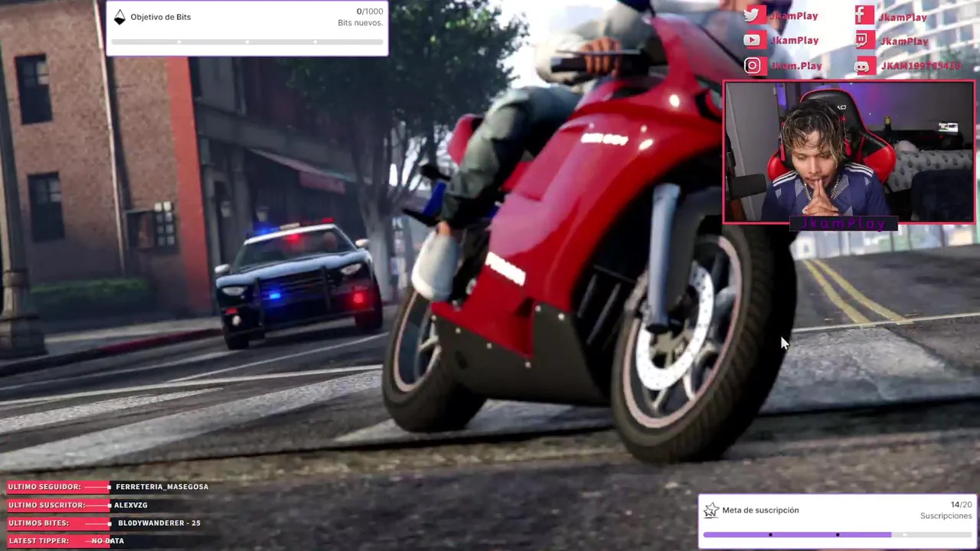Viewport: 980px width, 551px height.
Task: Click the JkamPlay webcam name banner
Action: coord(842,223)
